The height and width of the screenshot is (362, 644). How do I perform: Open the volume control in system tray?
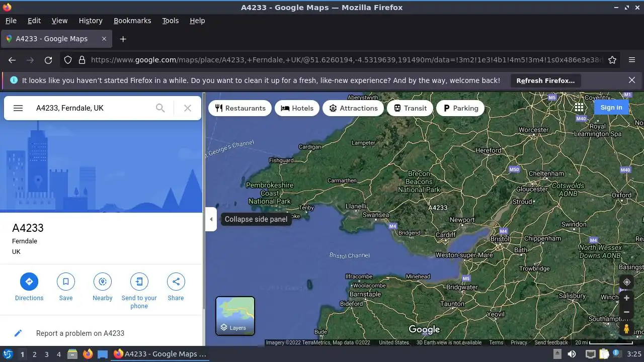(572, 354)
